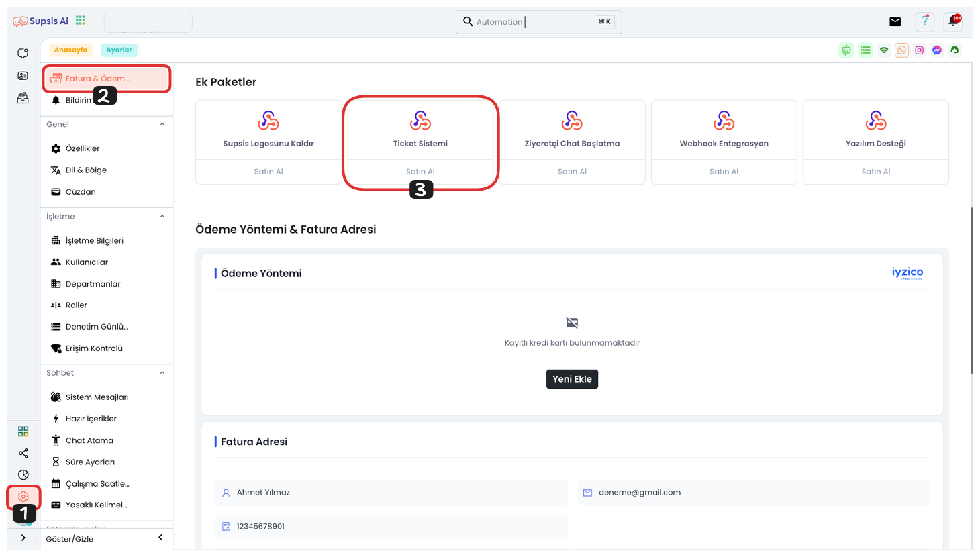The height and width of the screenshot is (557, 980).
Task: Open the notification bell with 104 badge
Action: [x=952, y=21]
